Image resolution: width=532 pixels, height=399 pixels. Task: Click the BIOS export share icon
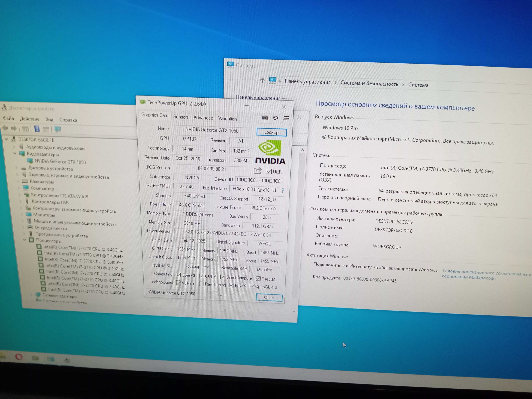258,171
